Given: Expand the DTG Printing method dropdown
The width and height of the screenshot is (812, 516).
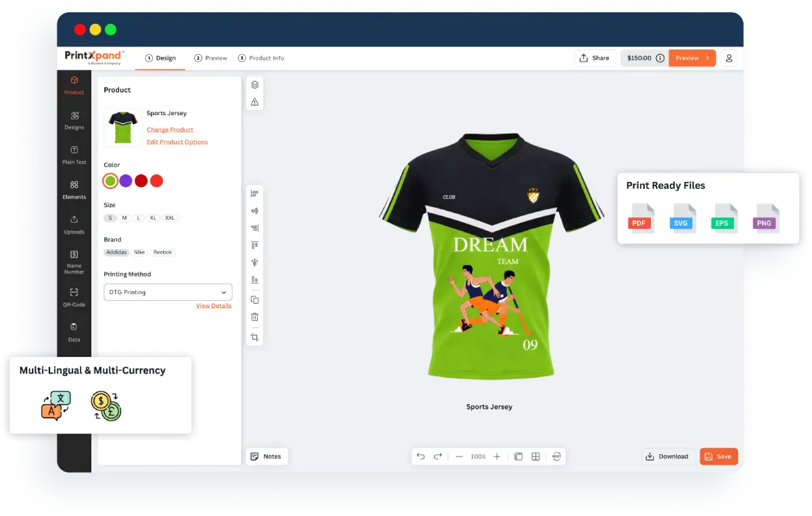Looking at the screenshot, I should click(x=168, y=293).
